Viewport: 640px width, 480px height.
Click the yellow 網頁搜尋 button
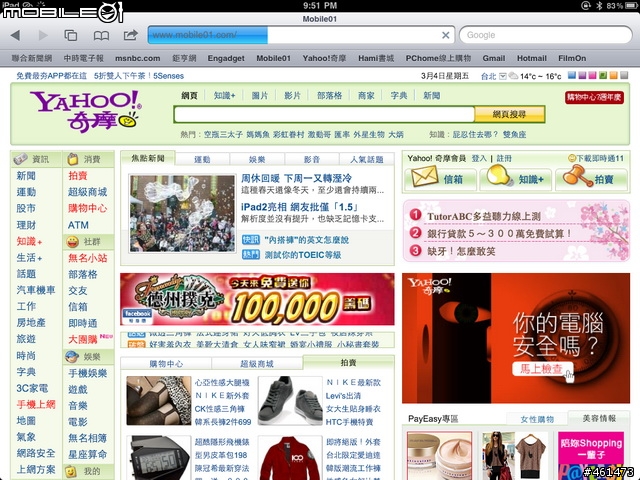(x=509, y=114)
